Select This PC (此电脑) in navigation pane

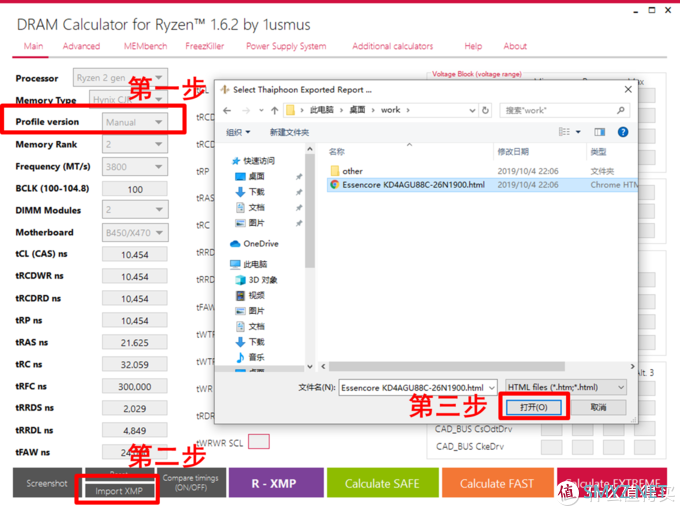click(248, 264)
